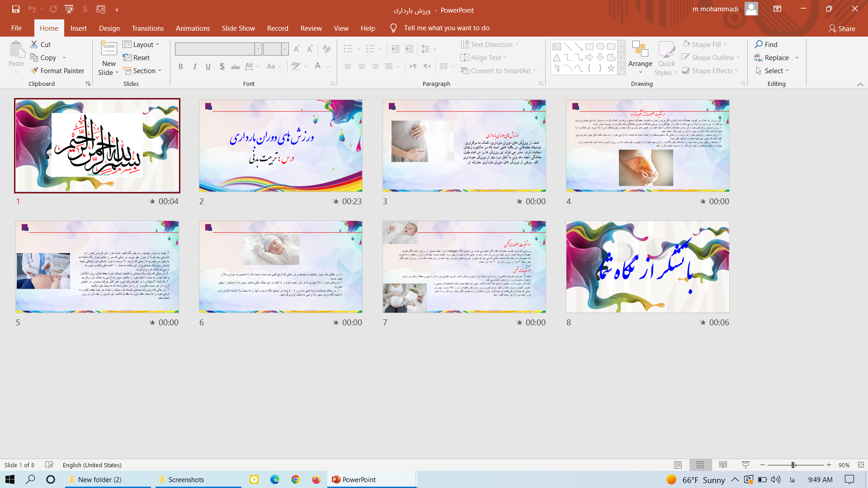Click the Reset slide layout icon

127,58
